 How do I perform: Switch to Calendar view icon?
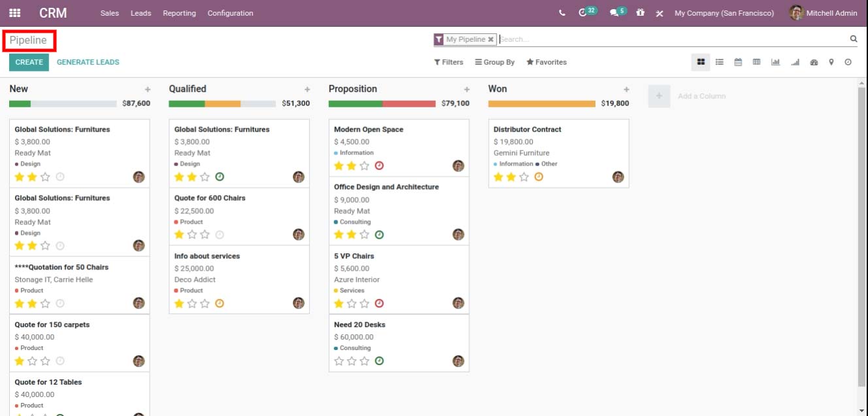tap(738, 62)
